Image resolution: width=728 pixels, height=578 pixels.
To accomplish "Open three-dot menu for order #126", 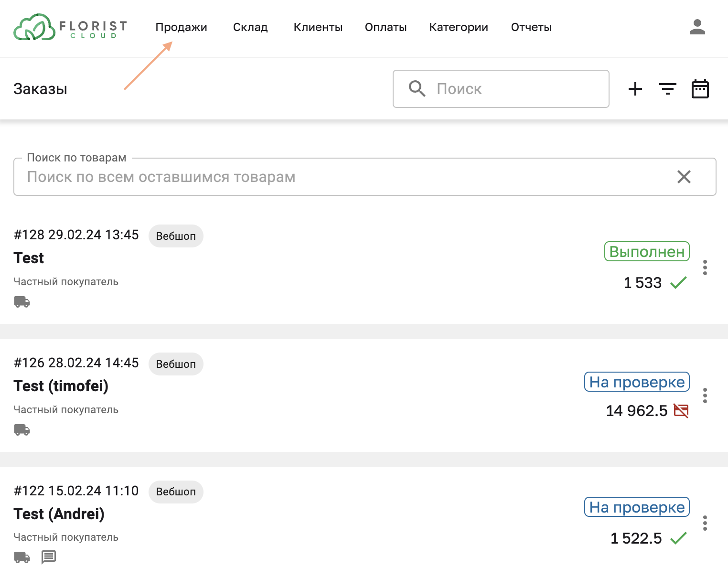I will tap(705, 396).
